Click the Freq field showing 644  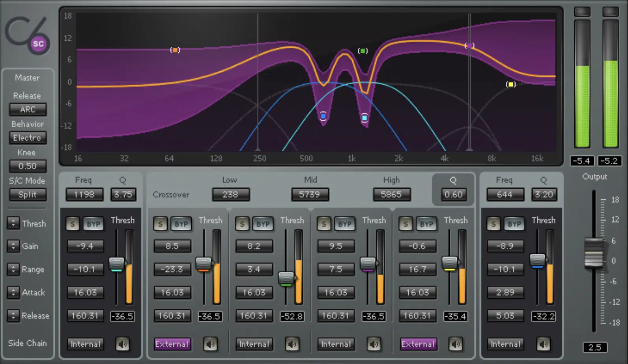click(x=505, y=195)
